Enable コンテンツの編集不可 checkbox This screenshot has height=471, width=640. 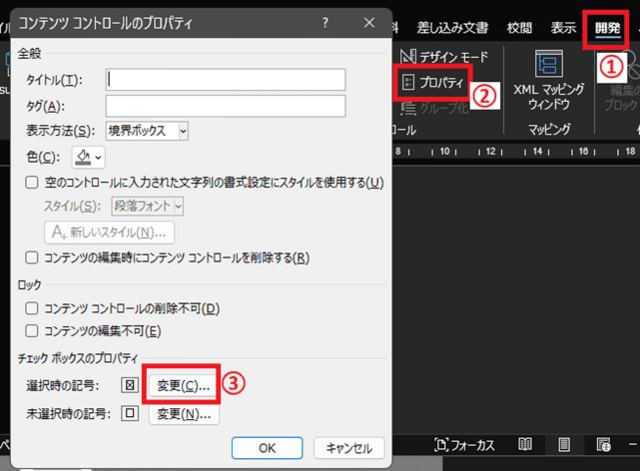pyautogui.click(x=33, y=331)
